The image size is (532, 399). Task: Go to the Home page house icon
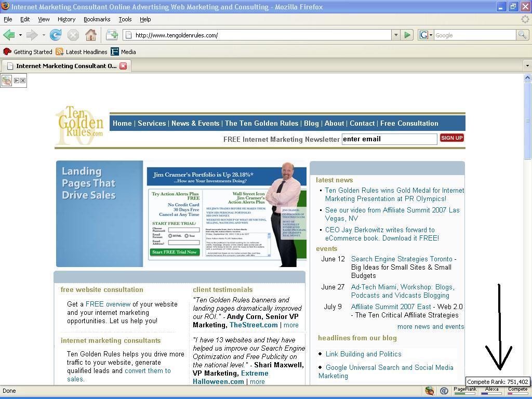click(90, 35)
